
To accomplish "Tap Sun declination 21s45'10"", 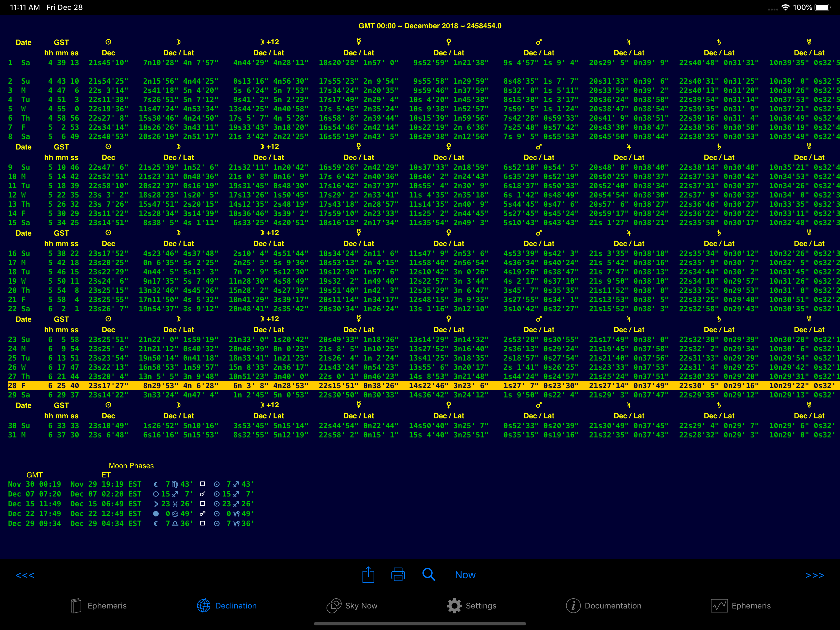I will 108,63.
